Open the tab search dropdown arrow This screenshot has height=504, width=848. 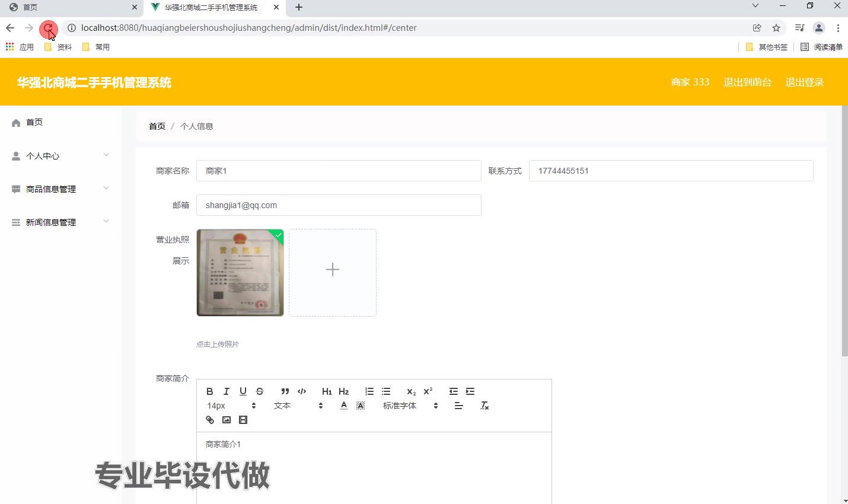click(x=755, y=6)
